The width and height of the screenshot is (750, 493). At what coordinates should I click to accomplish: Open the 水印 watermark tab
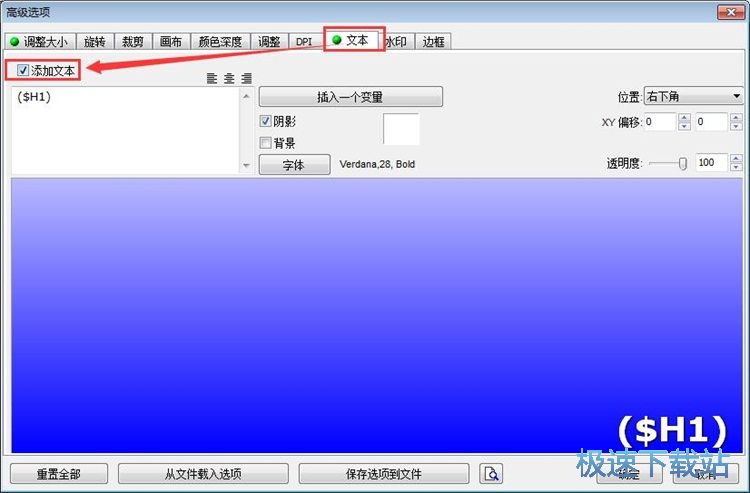tap(397, 42)
